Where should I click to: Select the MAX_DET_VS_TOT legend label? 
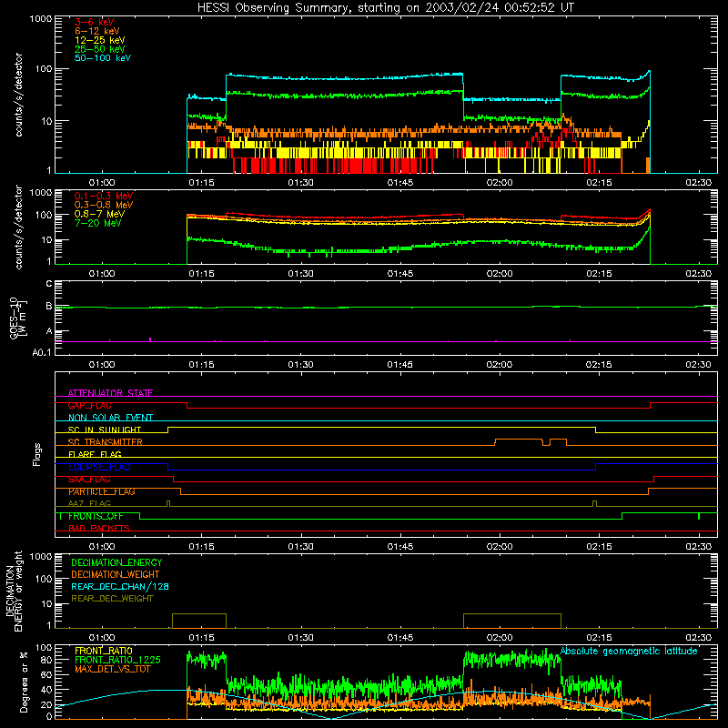coord(113,669)
